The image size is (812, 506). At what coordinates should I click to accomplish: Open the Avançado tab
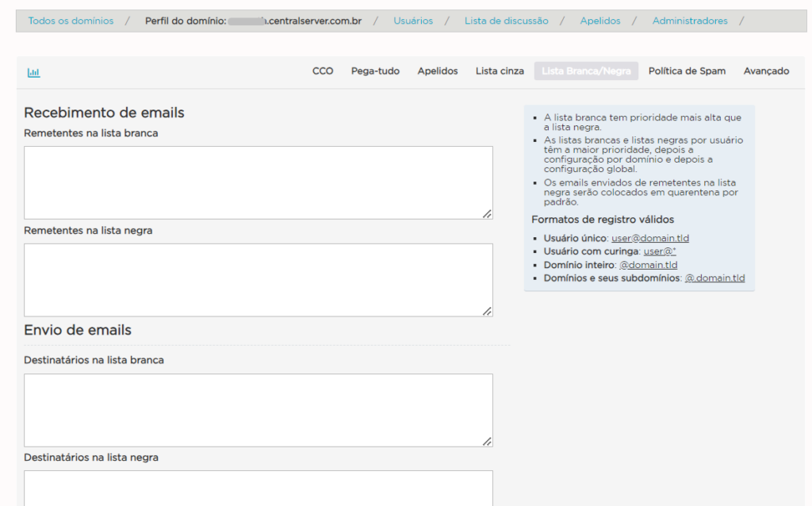766,71
